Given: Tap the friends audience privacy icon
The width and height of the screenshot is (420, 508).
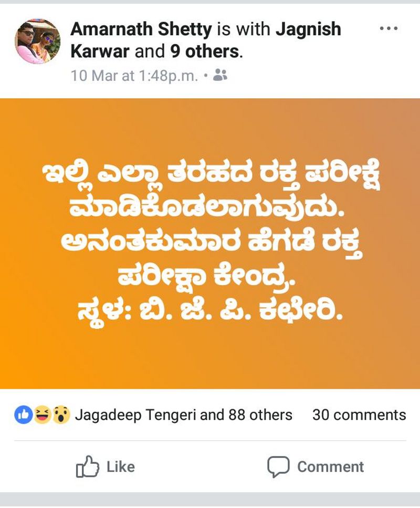Looking at the screenshot, I should coord(220,75).
